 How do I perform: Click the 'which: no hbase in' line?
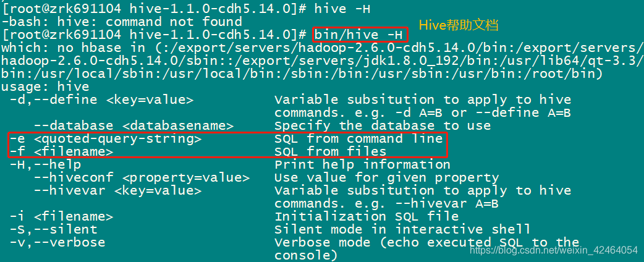(x=322, y=48)
